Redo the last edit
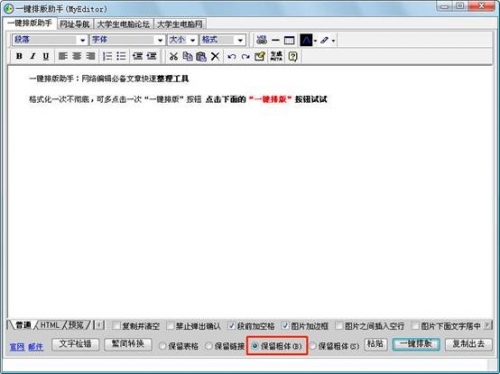Viewport: 500px width, 374px height. pos(246,57)
